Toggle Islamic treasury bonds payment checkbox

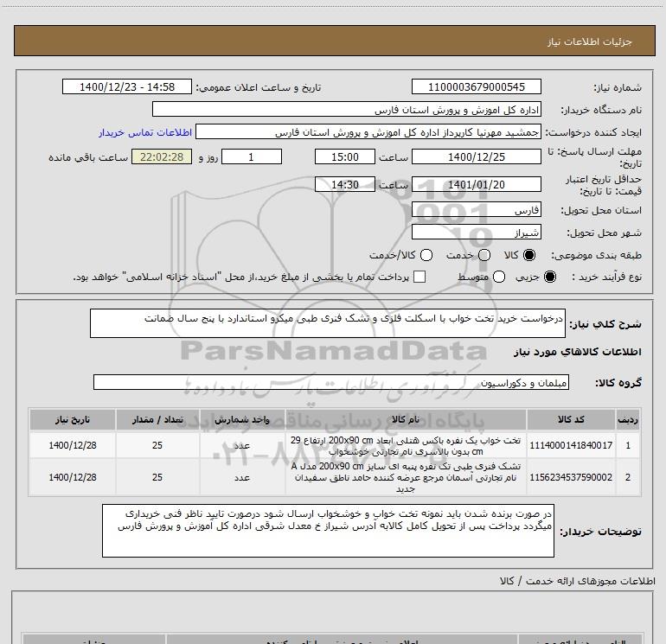419,277
